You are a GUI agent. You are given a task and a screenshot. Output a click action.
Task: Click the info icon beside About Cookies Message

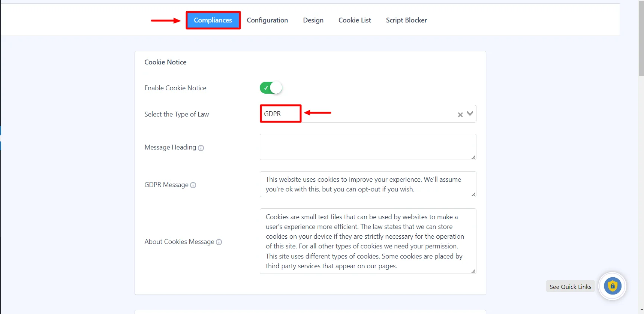(219, 242)
